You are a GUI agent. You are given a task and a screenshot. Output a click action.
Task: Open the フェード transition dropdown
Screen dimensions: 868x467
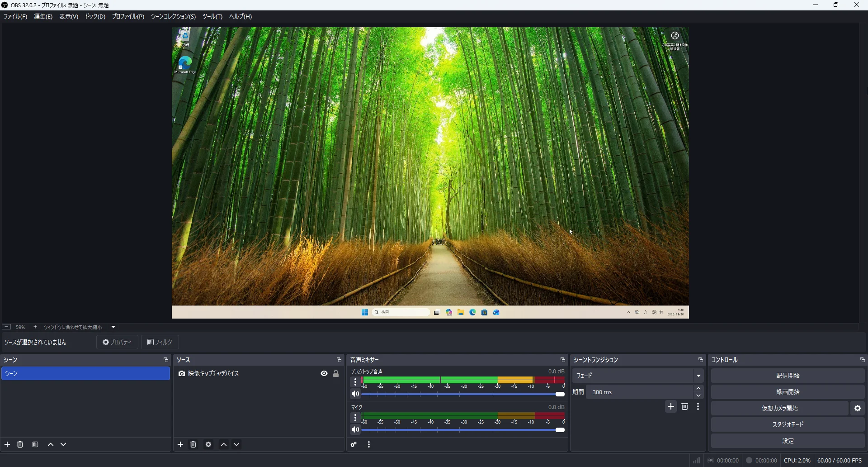coord(638,376)
